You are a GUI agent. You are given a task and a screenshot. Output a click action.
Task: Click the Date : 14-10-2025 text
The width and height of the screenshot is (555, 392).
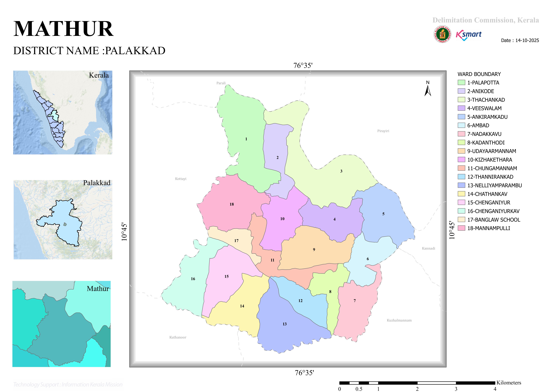tap(520, 41)
